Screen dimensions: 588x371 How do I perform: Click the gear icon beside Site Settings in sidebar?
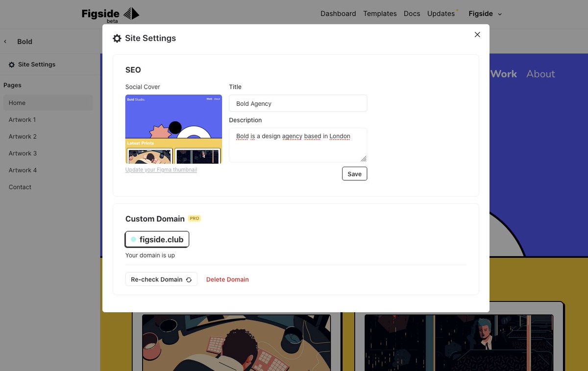tap(12, 65)
